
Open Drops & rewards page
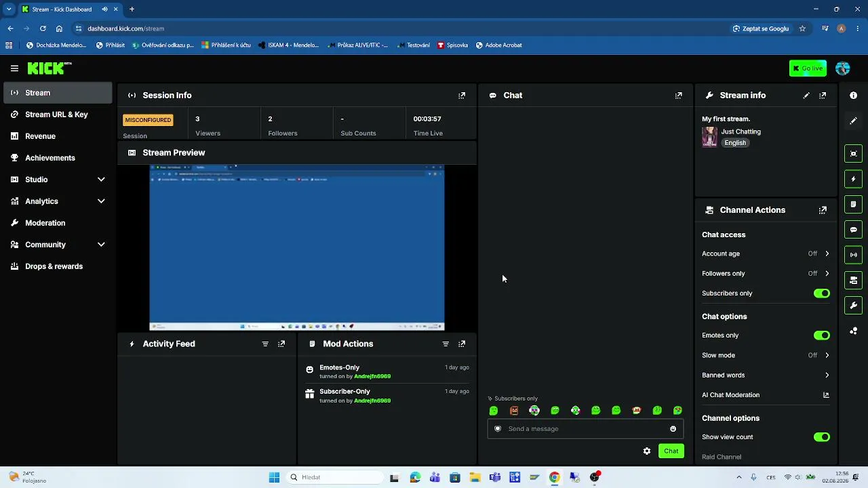coord(58,266)
